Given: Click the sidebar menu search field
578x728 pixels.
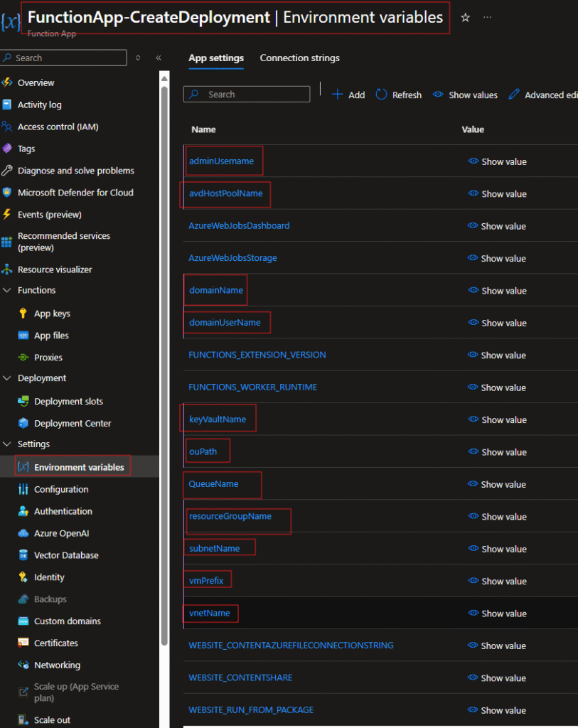Looking at the screenshot, I should (63, 58).
